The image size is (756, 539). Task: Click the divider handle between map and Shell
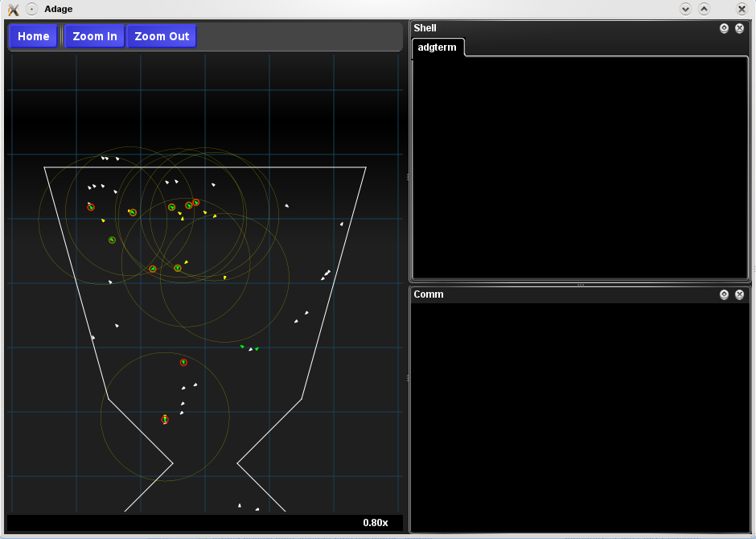[x=408, y=176]
